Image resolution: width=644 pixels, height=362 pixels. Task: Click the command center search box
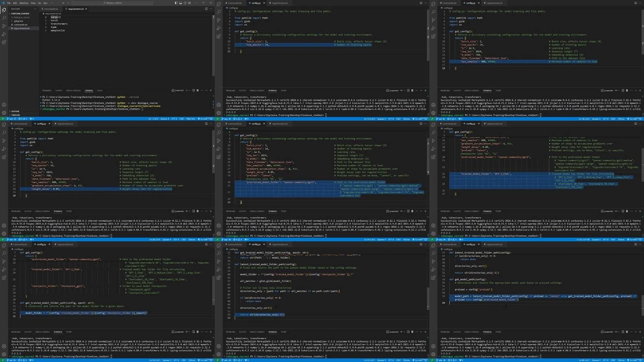(112, 3)
